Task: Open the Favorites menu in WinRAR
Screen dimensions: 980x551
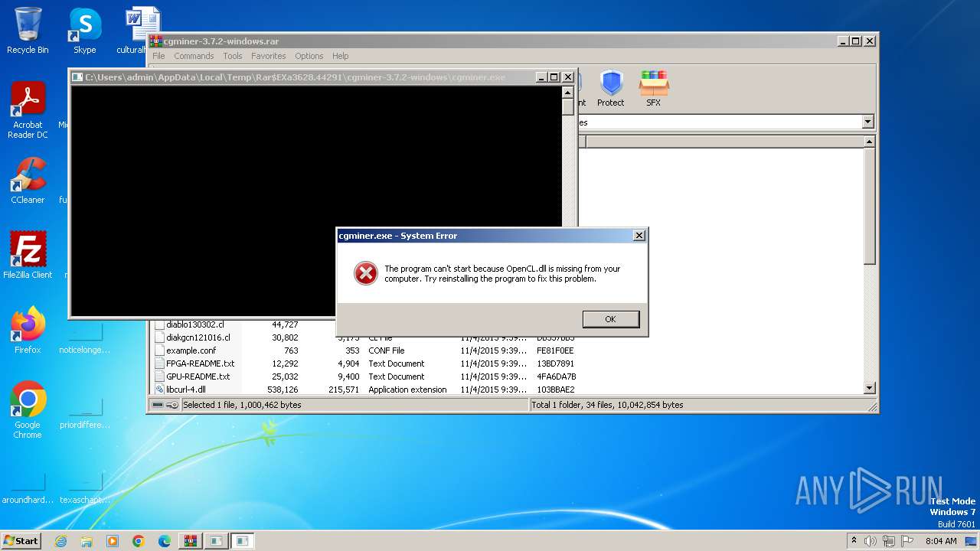Action: pos(269,56)
